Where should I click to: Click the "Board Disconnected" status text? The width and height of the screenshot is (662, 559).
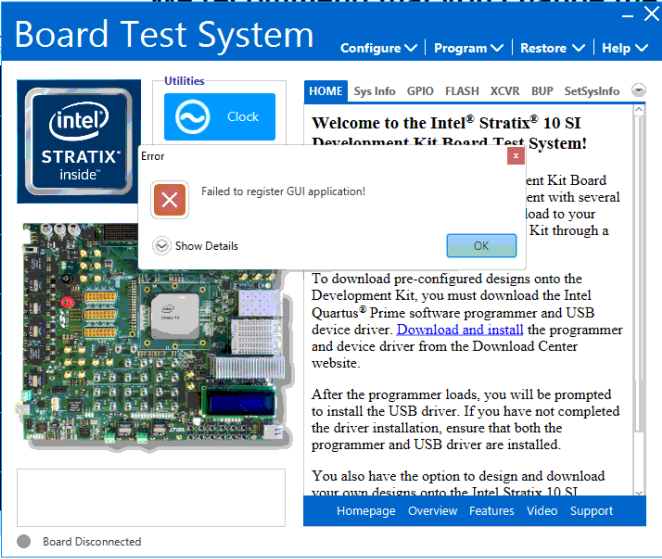[x=92, y=541]
